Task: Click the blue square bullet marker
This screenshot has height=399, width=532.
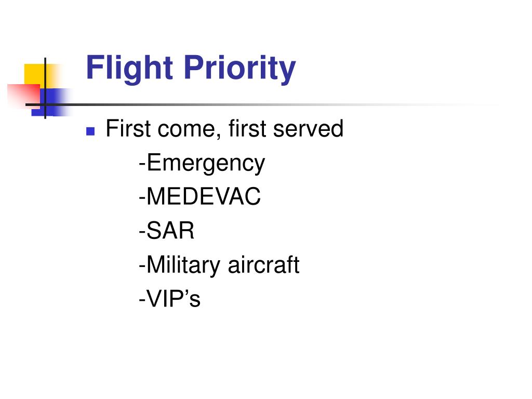Action: pos(90,131)
